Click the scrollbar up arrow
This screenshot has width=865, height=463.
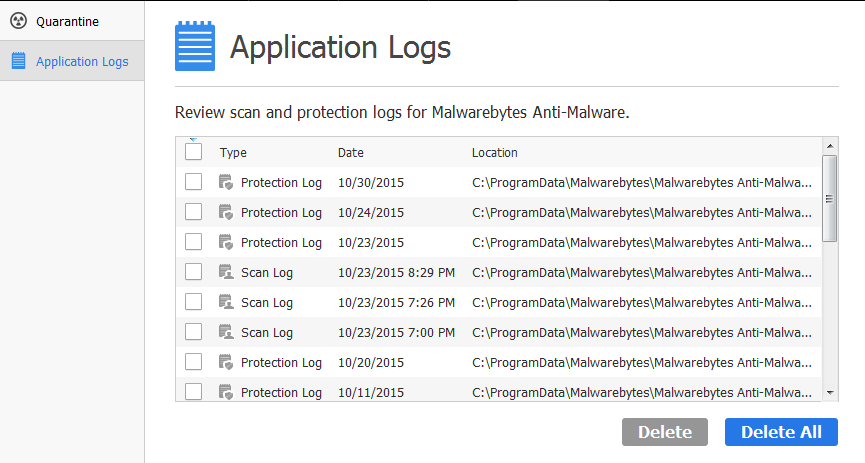830,145
